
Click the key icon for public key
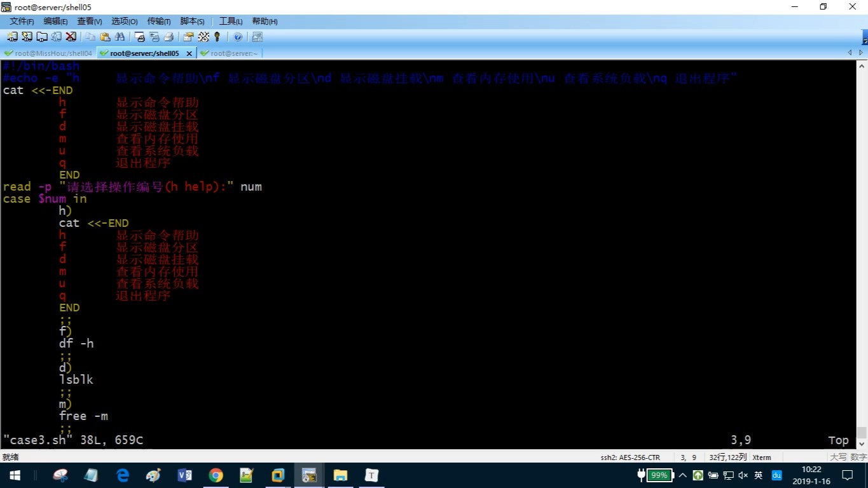point(217,37)
